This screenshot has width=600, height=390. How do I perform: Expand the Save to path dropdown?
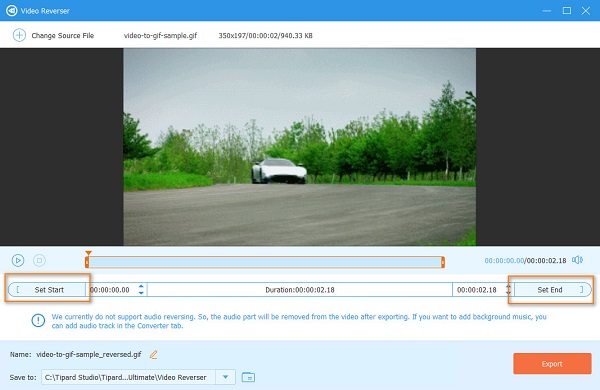tap(225, 377)
